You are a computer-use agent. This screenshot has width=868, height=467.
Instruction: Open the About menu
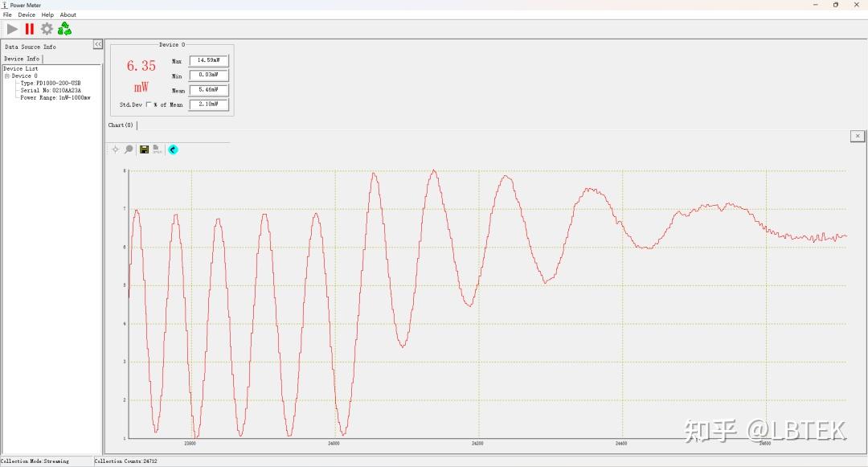click(x=68, y=15)
